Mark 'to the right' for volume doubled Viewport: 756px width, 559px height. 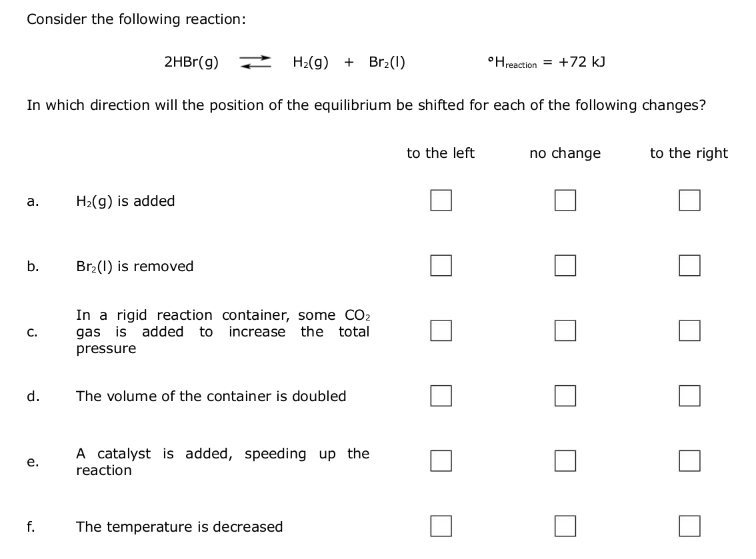click(x=689, y=395)
